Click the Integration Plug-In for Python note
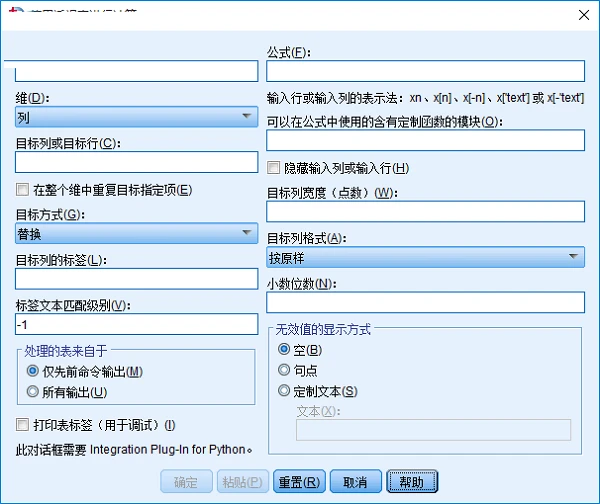 coord(134,450)
